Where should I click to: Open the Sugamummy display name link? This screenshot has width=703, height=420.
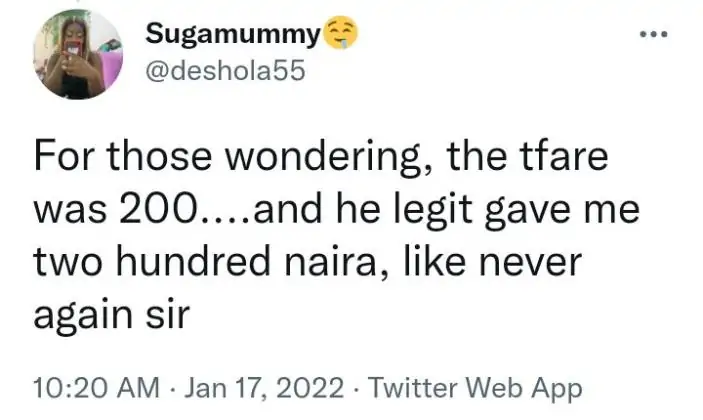232,35
